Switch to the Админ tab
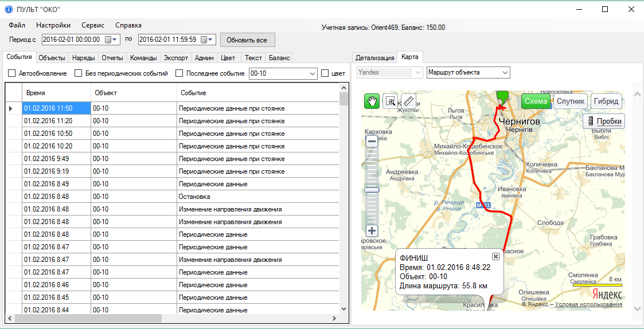Viewport: 644px width, 329px height. pyautogui.click(x=204, y=58)
